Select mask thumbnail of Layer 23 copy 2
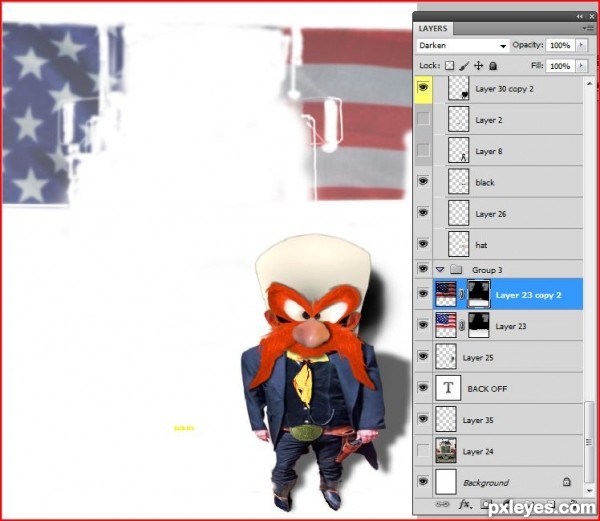600x521 pixels. (479, 294)
